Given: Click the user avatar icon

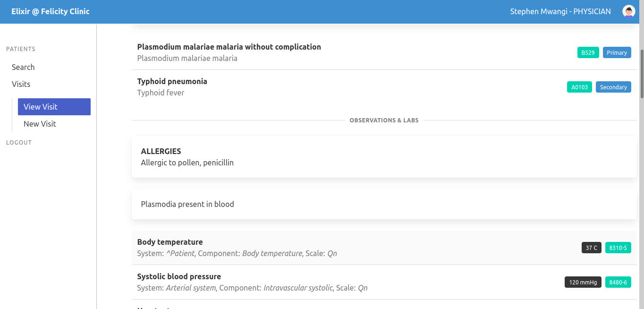Looking at the screenshot, I should (628, 11).
